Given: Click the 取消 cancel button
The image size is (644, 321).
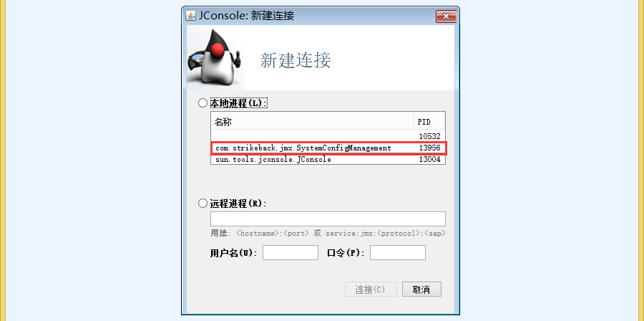Looking at the screenshot, I should pyautogui.click(x=421, y=289).
